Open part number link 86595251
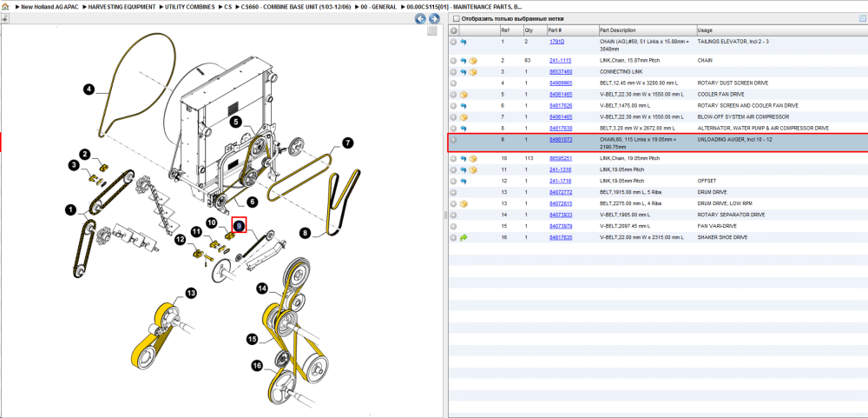The width and height of the screenshot is (868, 418). (x=561, y=158)
